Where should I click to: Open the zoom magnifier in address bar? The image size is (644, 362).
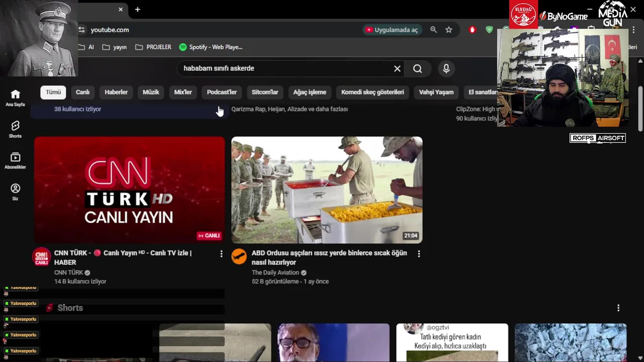pyautogui.click(x=434, y=30)
